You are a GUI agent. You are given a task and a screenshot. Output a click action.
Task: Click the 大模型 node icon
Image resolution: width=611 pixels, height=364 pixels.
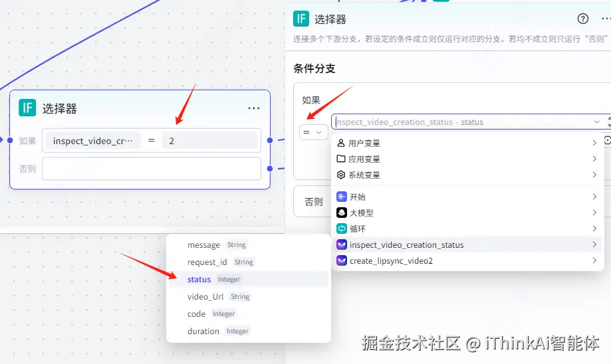341,213
